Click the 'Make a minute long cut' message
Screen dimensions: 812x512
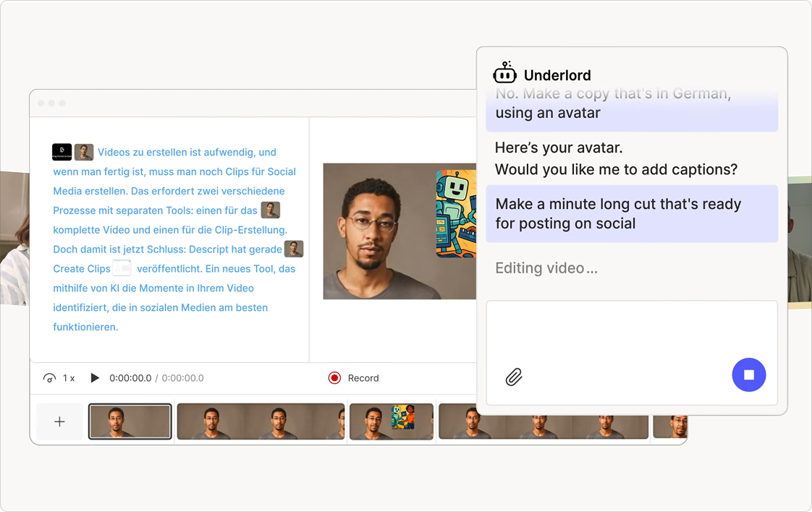pos(631,213)
